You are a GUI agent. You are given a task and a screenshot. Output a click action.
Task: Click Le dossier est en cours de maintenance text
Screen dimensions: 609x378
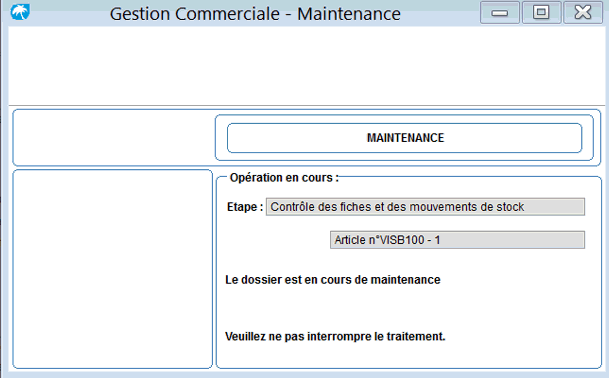(x=333, y=280)
